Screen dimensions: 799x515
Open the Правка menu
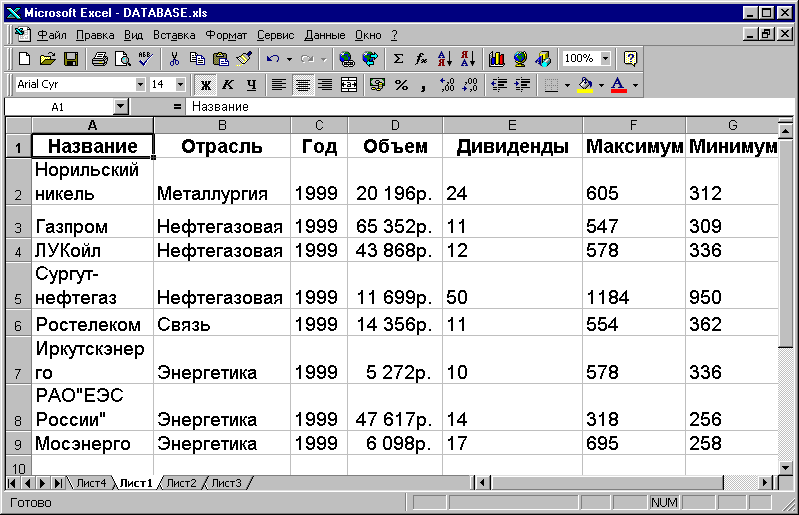[95, 35]
